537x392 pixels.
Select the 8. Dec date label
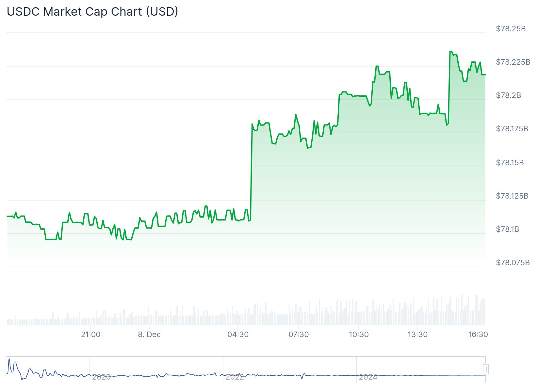pos(149,335)
